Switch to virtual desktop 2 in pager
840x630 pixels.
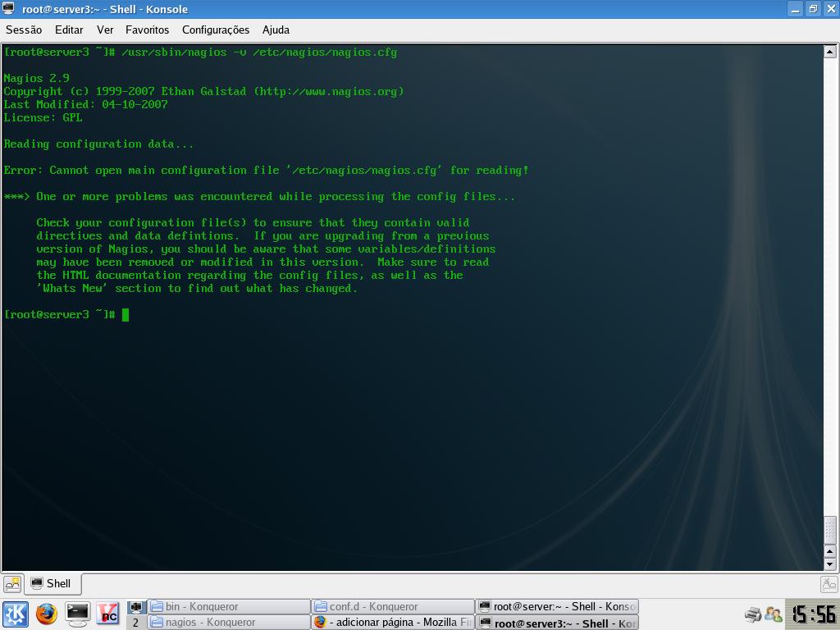pos(136,623)
